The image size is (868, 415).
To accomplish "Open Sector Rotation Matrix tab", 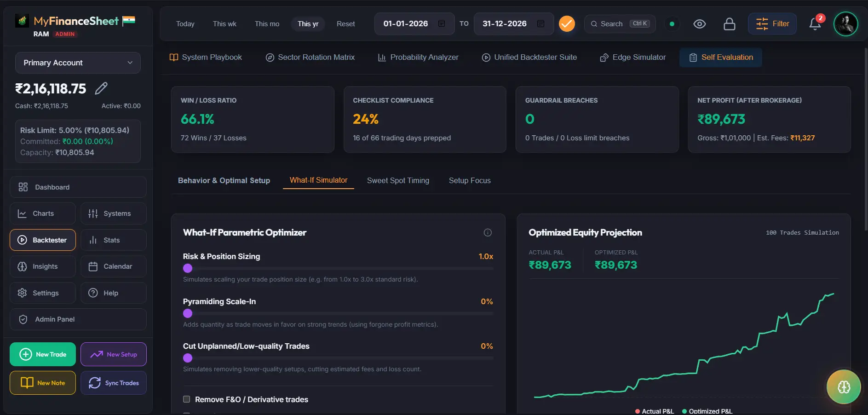I will coord(310,58).
